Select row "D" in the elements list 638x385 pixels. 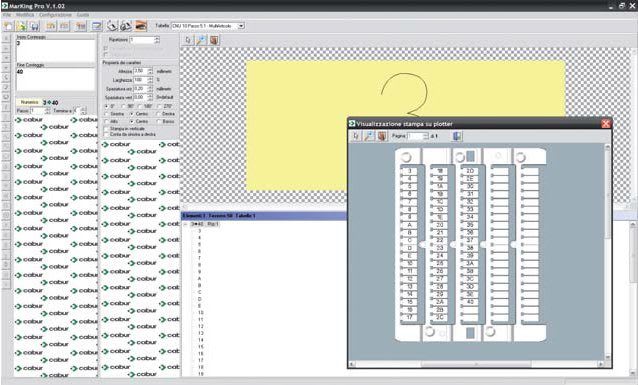(x=200, y=299)
